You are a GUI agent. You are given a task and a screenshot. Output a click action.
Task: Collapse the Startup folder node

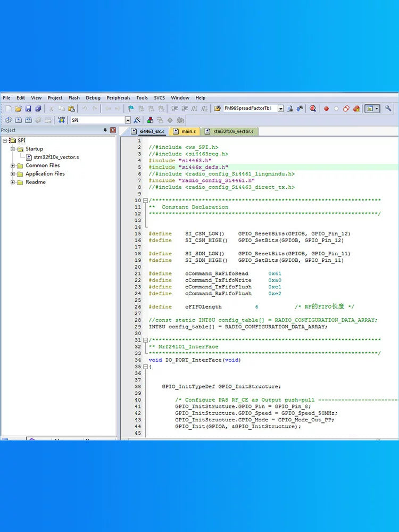pos(13,149)
